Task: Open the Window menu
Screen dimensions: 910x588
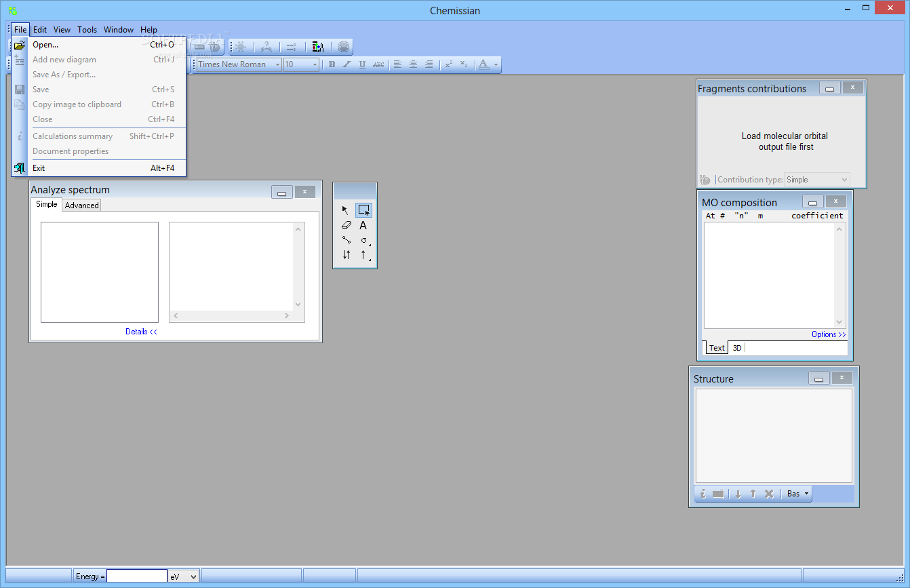Action: click(x=119, y=30)
